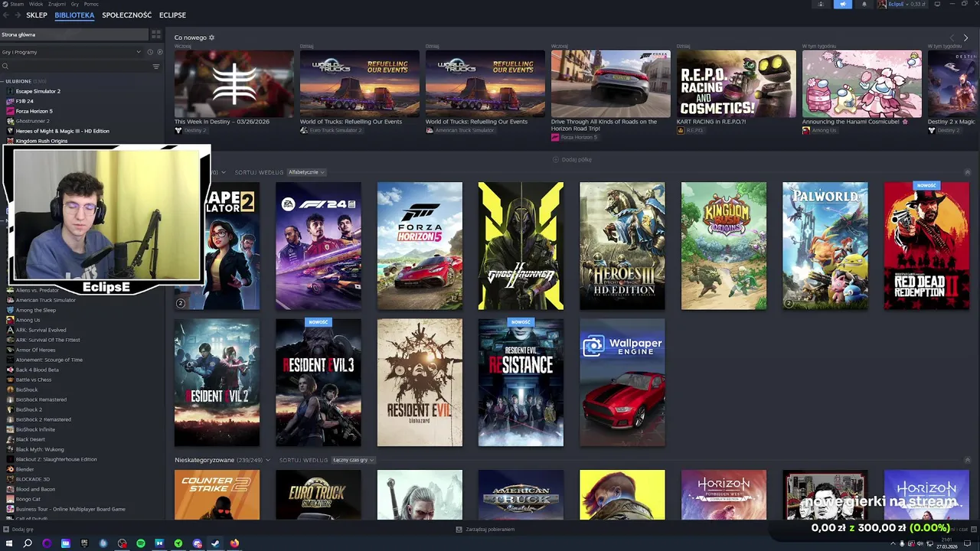980x551 pixels.
Task: Open the Heroes III HD Edition cover
Action: pos(622,246)
